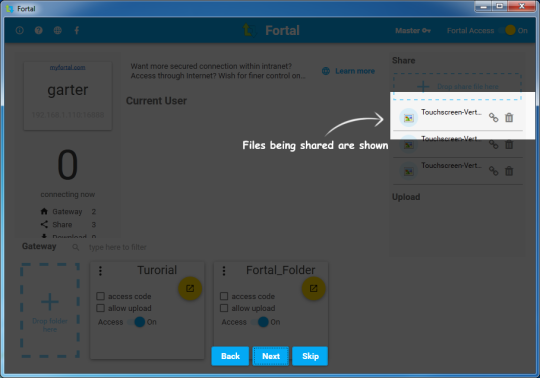Delete the third shared Touchscreen file
Image resolution: width=540 pixels, height=378 pixels.
[x=509, y=171]
